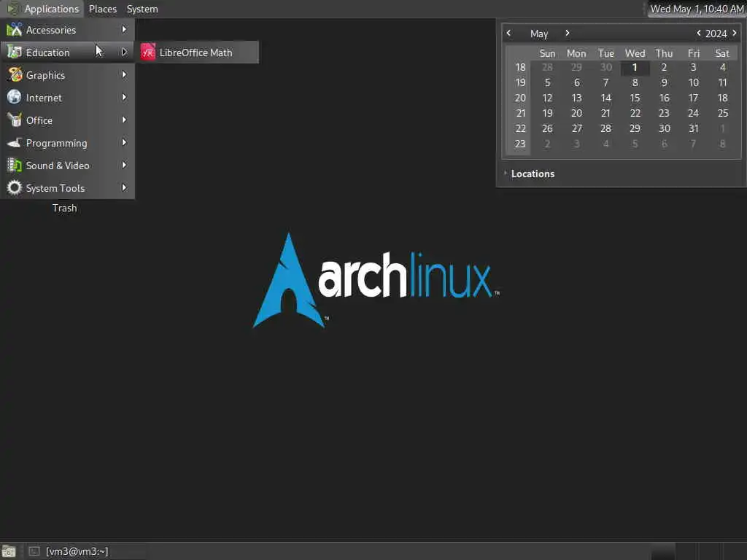This screenshot has height=560, width=747.
Task: Open the Accessories category icon
Action: click(15, 29)
